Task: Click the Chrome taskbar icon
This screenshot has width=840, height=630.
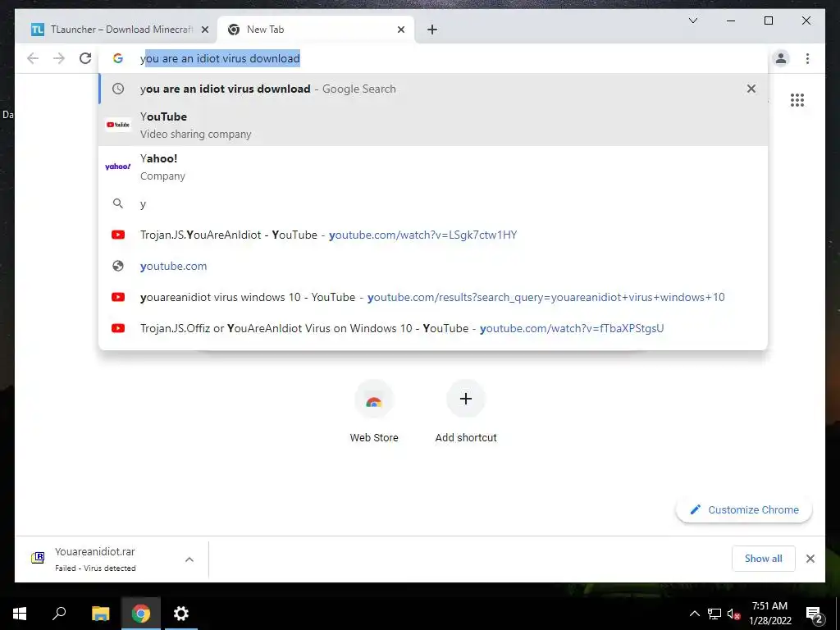Action: (141, 614)
